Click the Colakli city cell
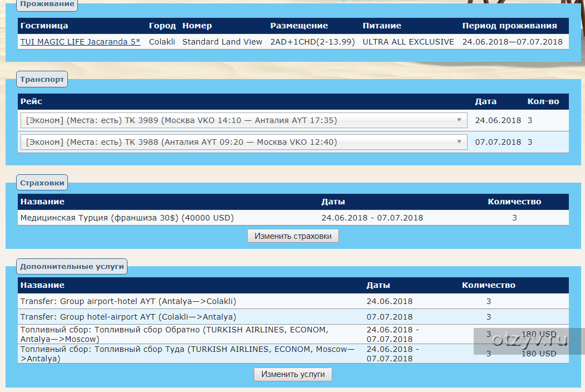 pyautogui.click(x=162, y=42)
